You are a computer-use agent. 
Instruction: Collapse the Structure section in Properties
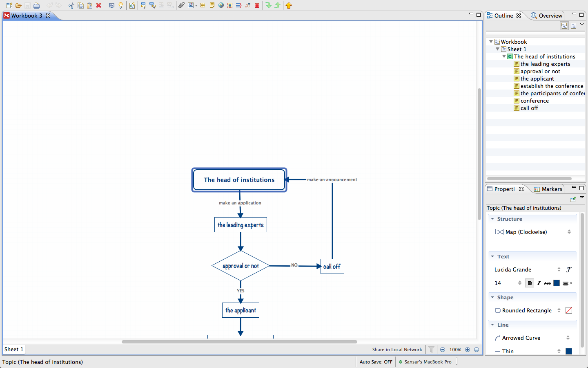[492, 219]
